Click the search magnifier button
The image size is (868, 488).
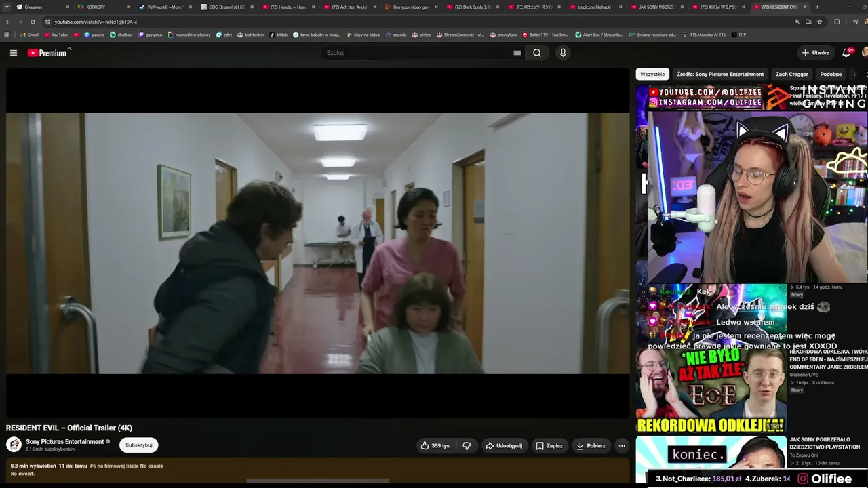[x=537, y=53]
